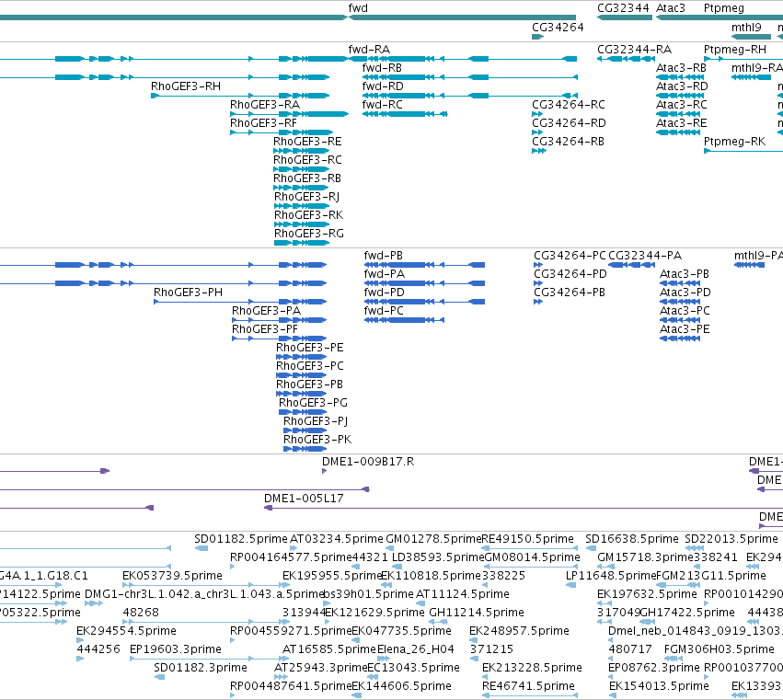Select the Ptpmeg gene label
Viewport: 783px width, 700px height.
723,8
